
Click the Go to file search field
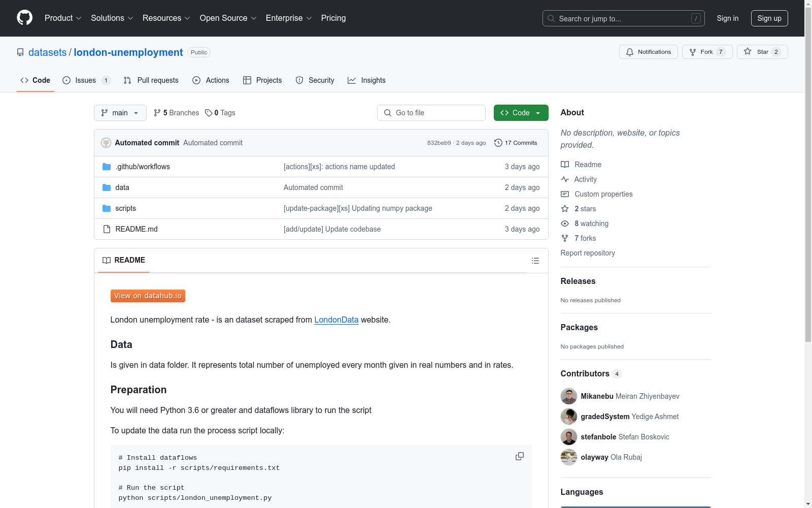pyautogui.click(x=431, y=113)
